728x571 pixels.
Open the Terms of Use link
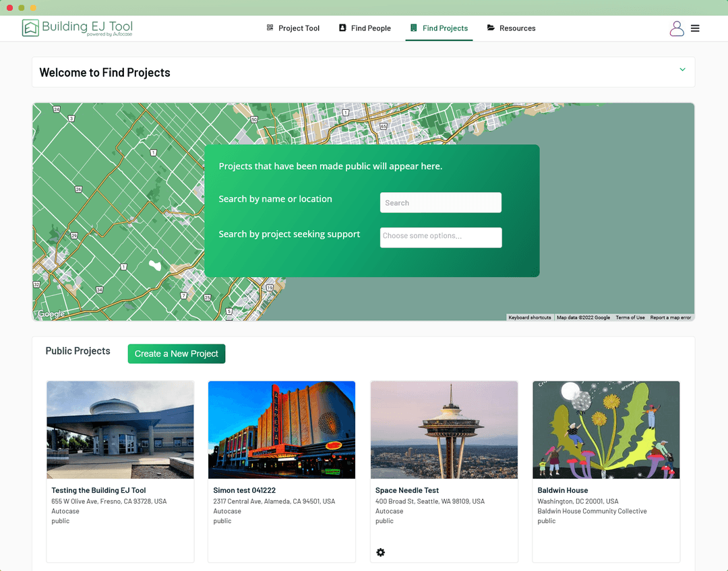point(630,317)
